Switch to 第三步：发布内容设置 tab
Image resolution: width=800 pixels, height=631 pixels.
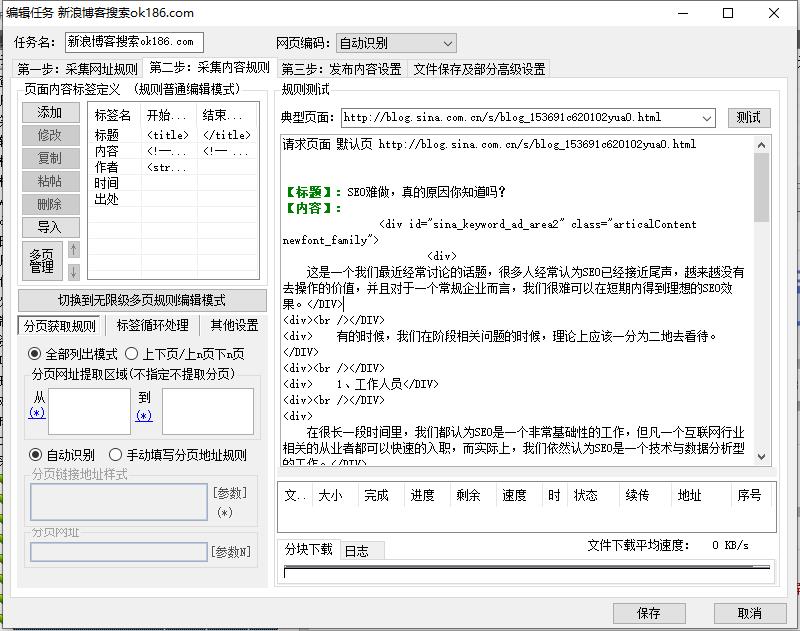(x=341, y=69)
